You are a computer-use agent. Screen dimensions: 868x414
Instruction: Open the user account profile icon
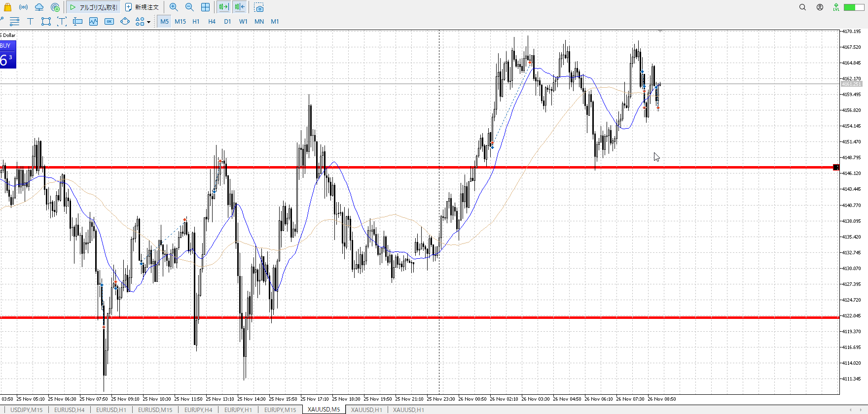[x=820, y=7]
